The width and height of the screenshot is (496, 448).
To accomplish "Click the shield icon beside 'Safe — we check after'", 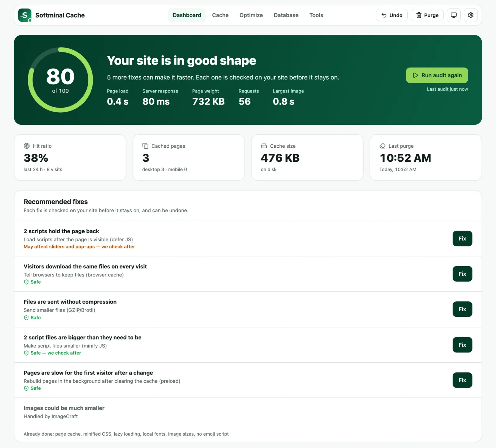I will pyautogui.click(x=26, y=353).
